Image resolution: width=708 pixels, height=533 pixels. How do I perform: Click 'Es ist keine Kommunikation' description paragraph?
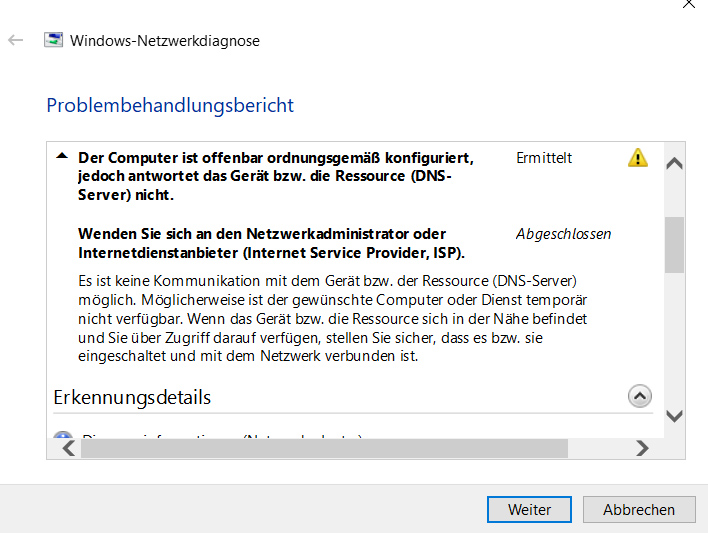tap(333, 318)
